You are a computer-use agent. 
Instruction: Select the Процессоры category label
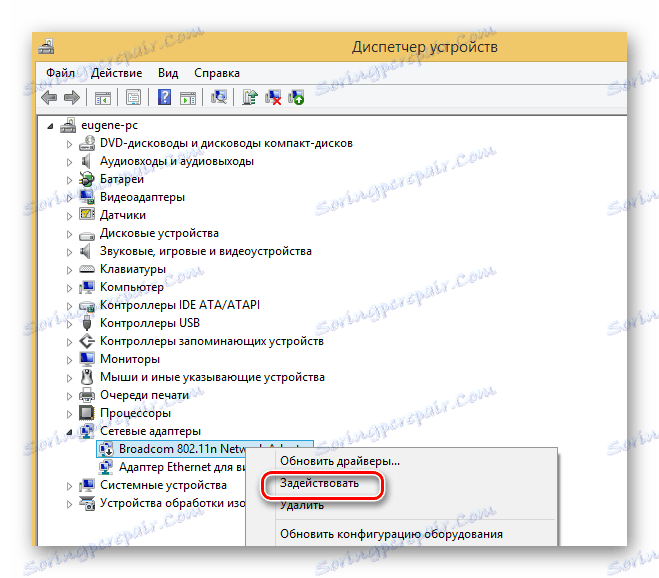[135, 413]
